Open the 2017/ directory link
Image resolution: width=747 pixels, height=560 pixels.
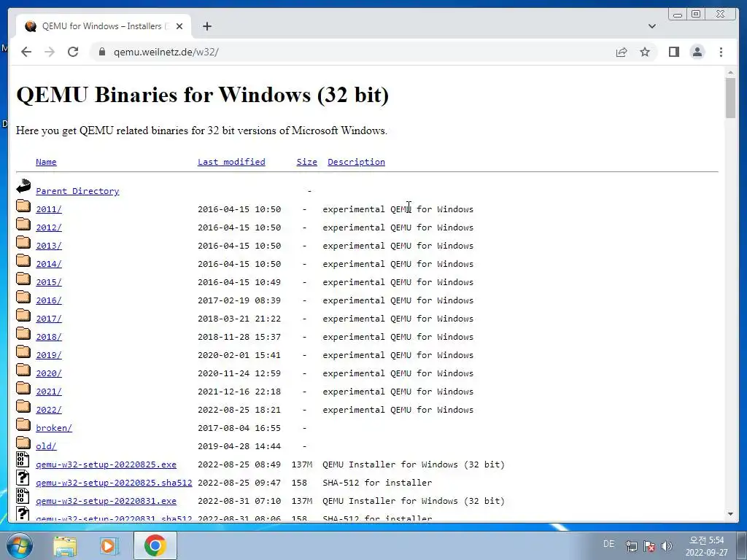(x=49, y=319)
